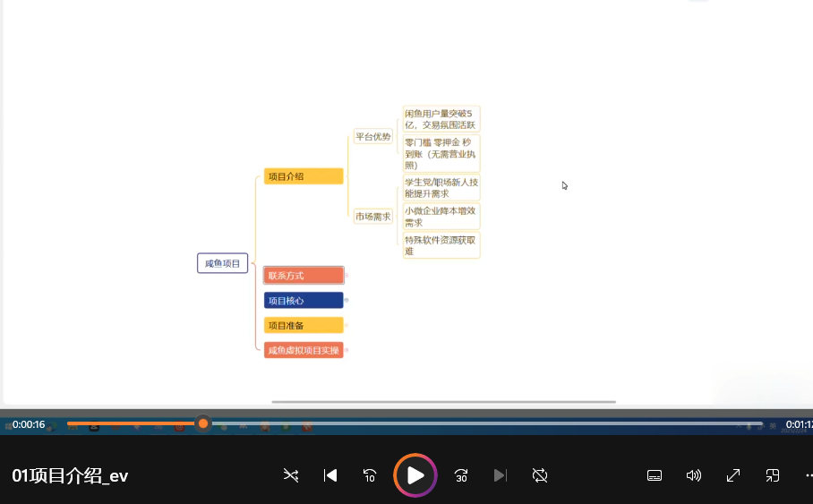Viewport: 813px width, 504px height.
Task: Click the 学生党/职场新人 leaf
Action: click(x=441, y=188)
